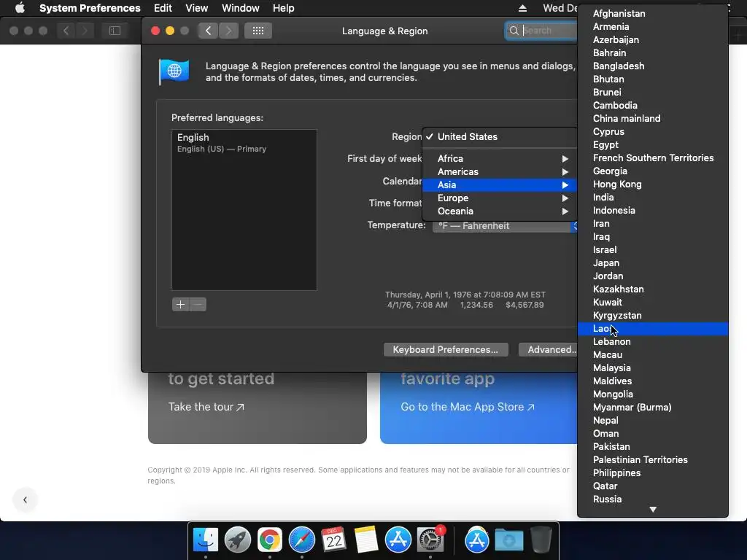
Task: Select English in preferred languages list
Action: (x=244, y=142)
